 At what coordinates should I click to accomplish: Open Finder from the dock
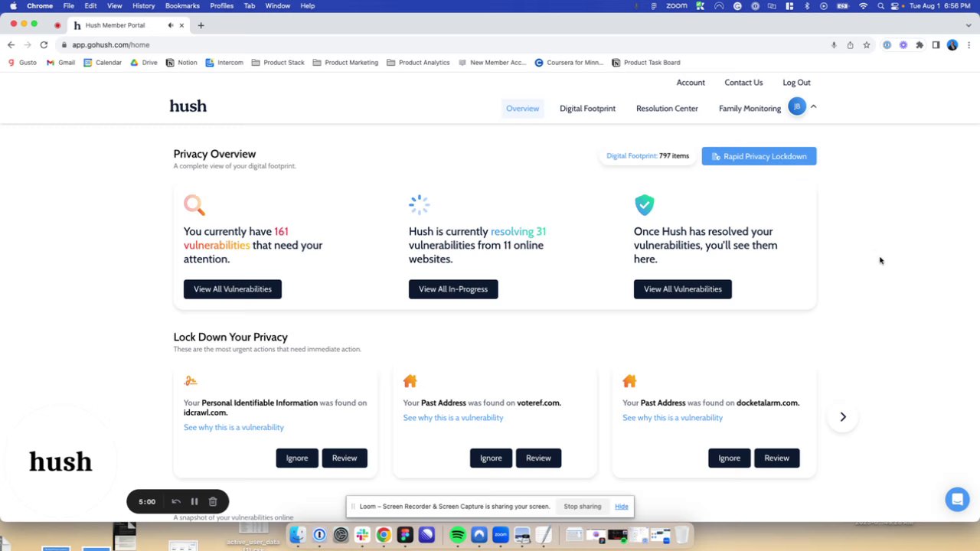point(298,535)
